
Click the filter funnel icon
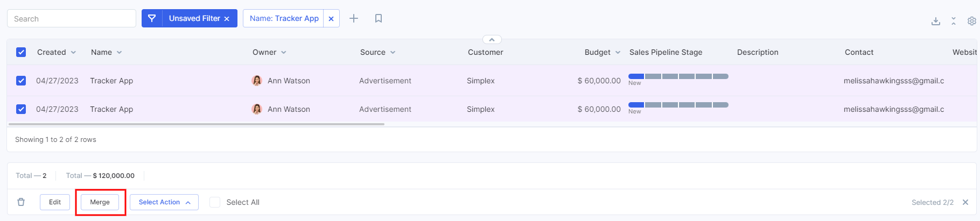click(152, 18)
